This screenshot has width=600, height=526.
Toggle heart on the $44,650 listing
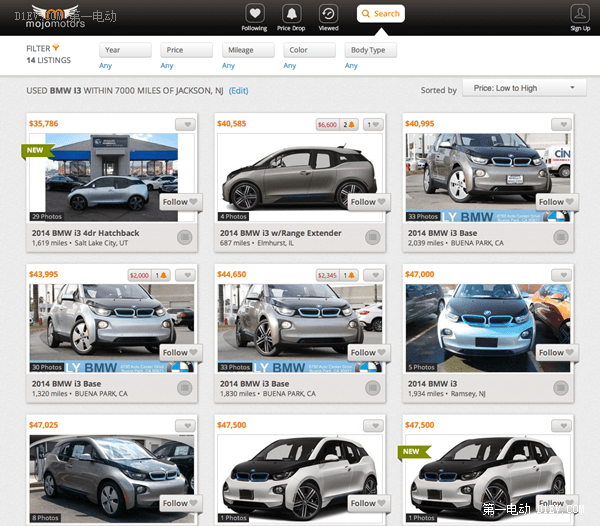click(373, 275)
